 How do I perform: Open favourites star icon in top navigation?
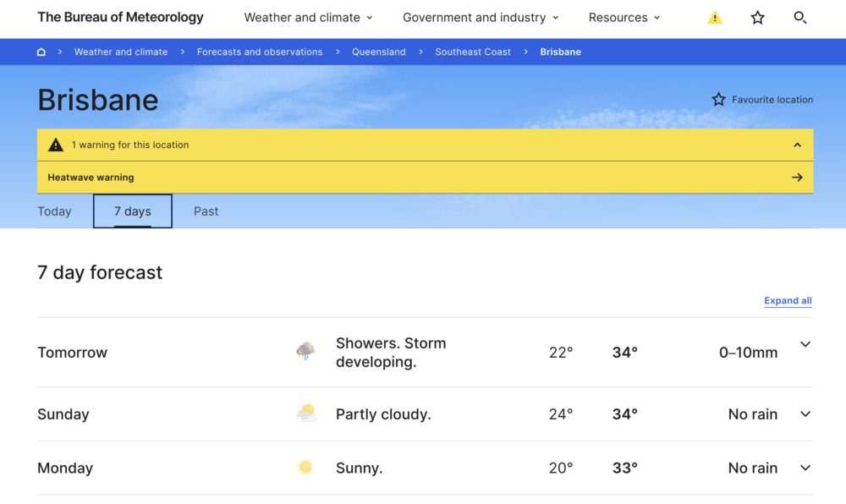757,18
